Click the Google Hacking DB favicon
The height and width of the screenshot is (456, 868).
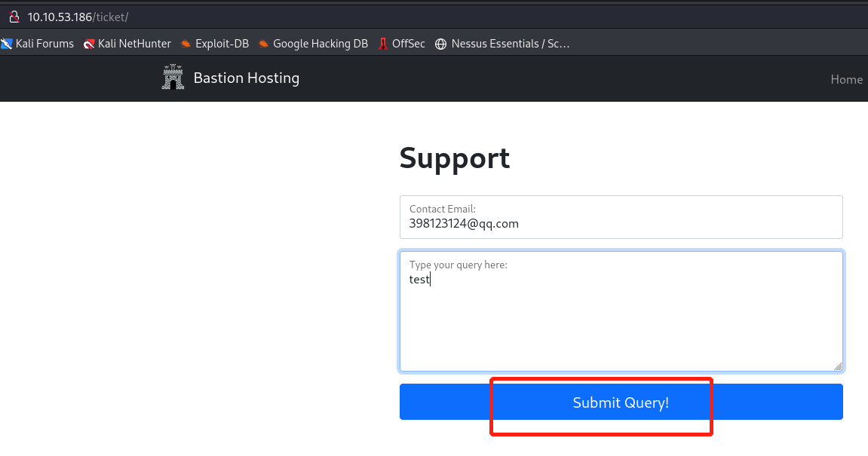[263, 44]
